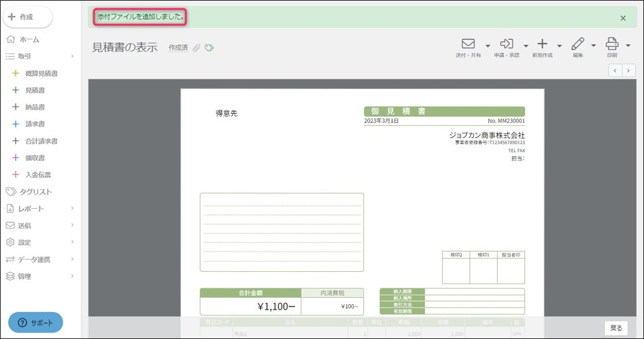This screenshot has width=644, height=339.
Task: Click the No. MM230001 document number
Action: [x=506, y=121]
